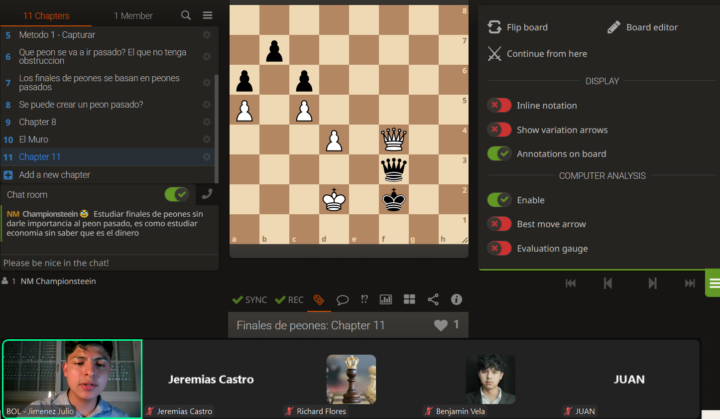720x419 pixels.
Task: Select Continue from here option
Action: (537, 54)
